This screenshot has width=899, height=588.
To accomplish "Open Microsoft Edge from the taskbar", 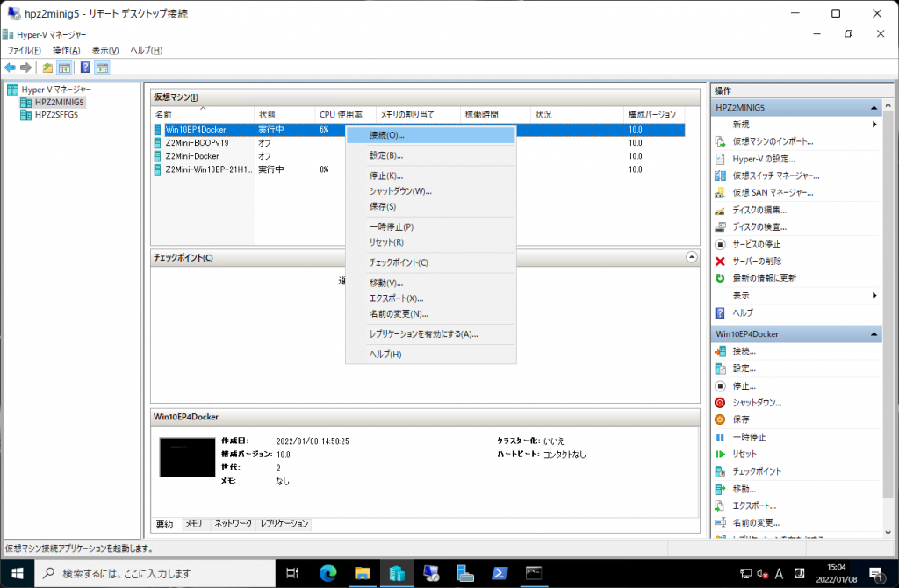I will click(x=328, y=573).
